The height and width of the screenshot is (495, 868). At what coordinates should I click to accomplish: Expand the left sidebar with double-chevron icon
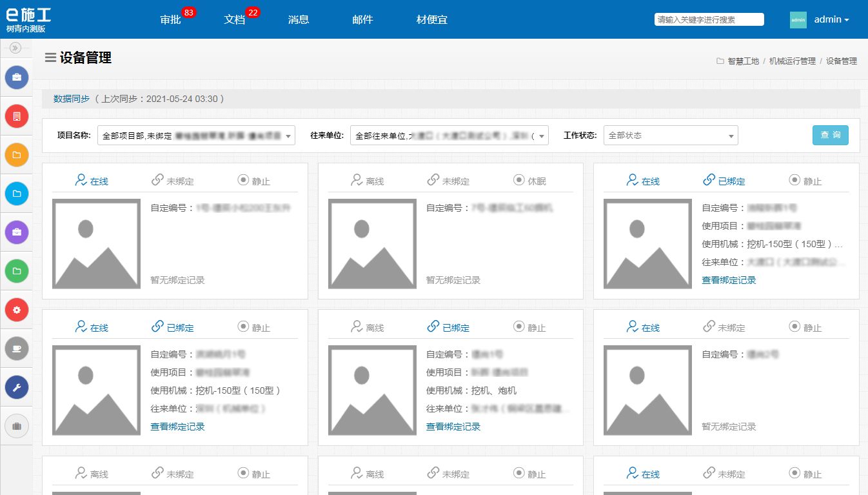[16, 48]
